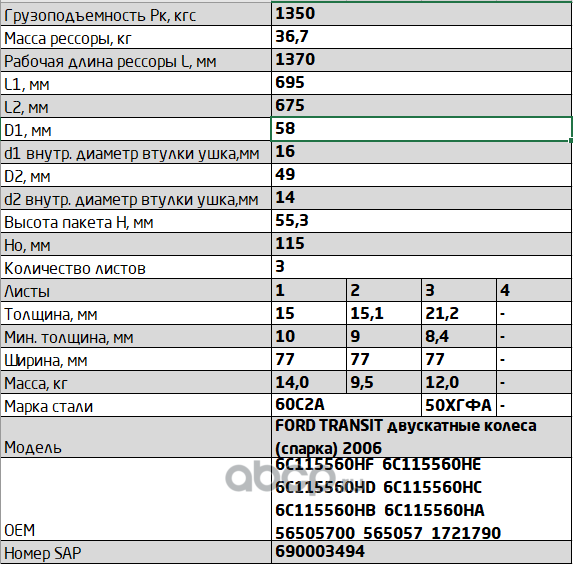Click the D2 value 49 cell
Screen dimensions: 573x564
click(421, 175)
